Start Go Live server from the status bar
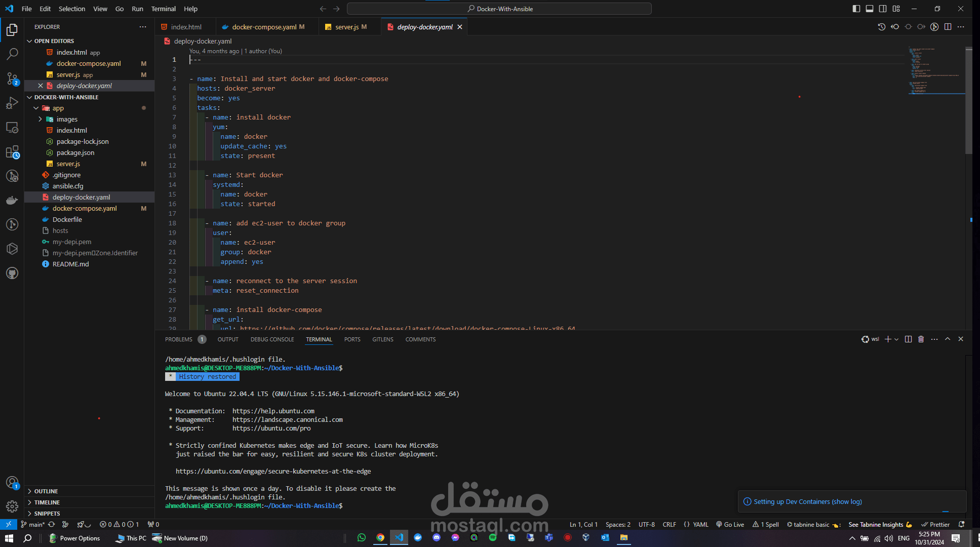Image resolution: width=980 pixels, height=547 pixels. tap(730, 524)
